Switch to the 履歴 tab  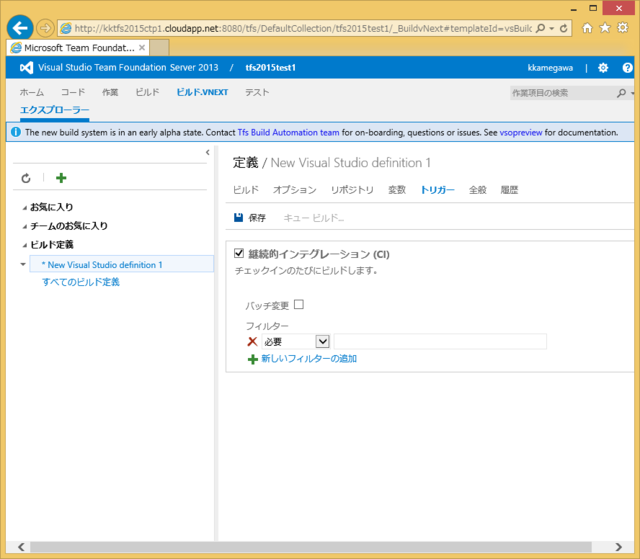pyautogui.click(x=509, y=190)
